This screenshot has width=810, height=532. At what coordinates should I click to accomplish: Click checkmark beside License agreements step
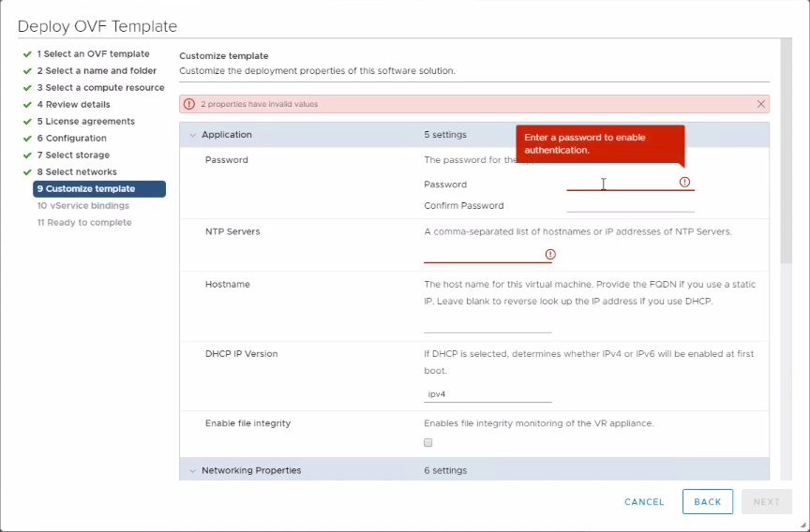click(28, 122)
